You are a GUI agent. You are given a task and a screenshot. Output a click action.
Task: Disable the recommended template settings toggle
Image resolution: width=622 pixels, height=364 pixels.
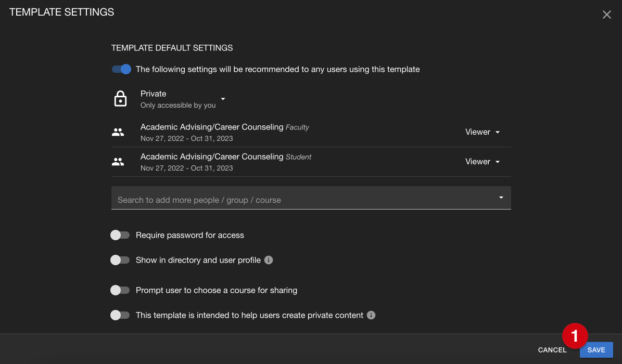[x=121, y=69]
